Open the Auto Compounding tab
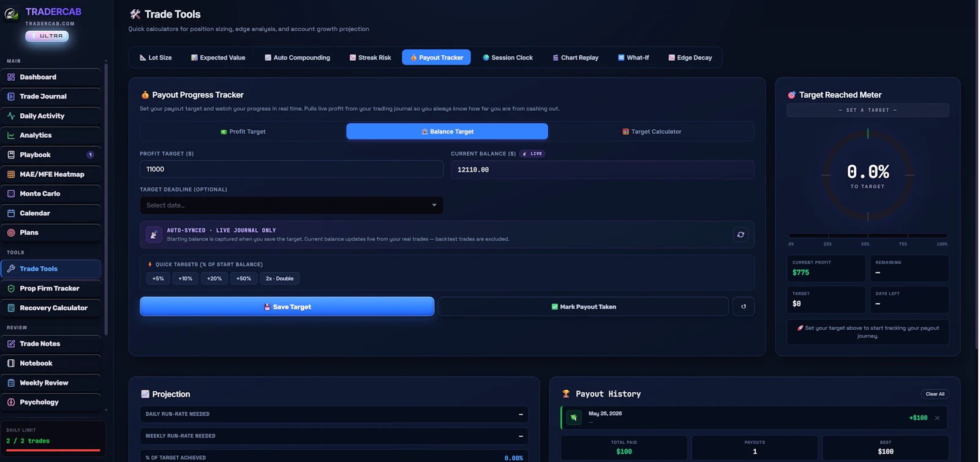 pos(297,58)
